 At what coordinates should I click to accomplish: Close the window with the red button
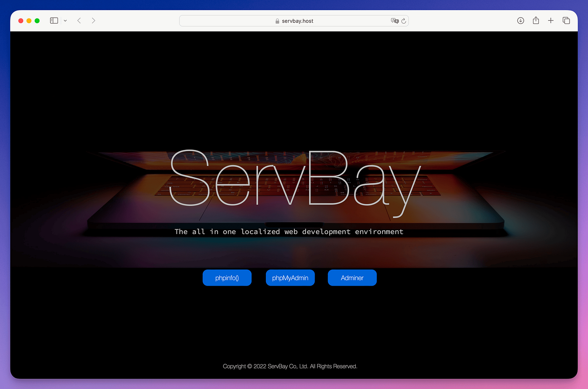tap(21, 21)
